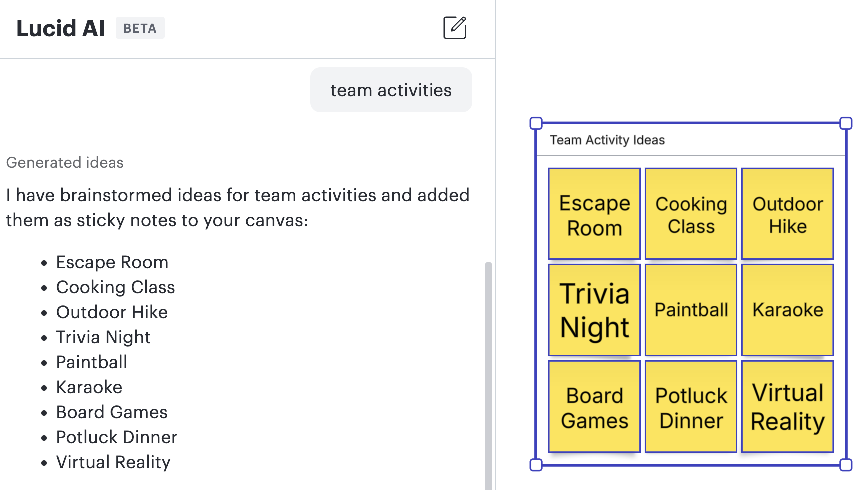
Task: Click the top-left resize handle of the container
Action: coord(536,123)
